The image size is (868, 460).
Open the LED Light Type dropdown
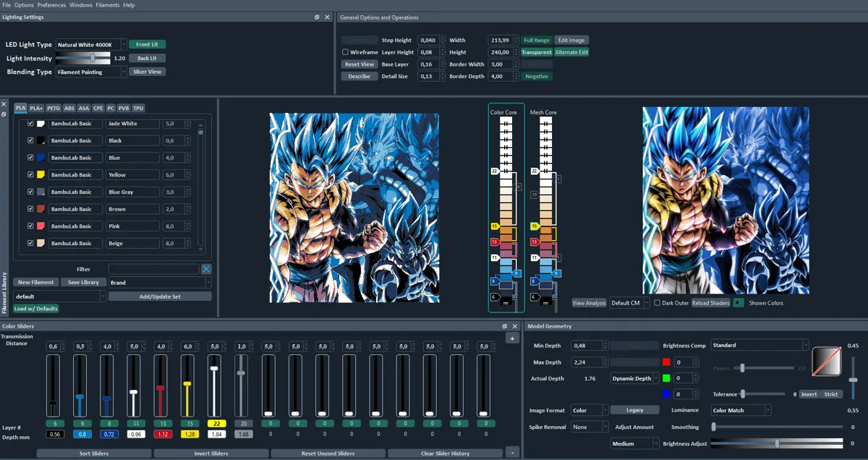(x=91, y=45)
